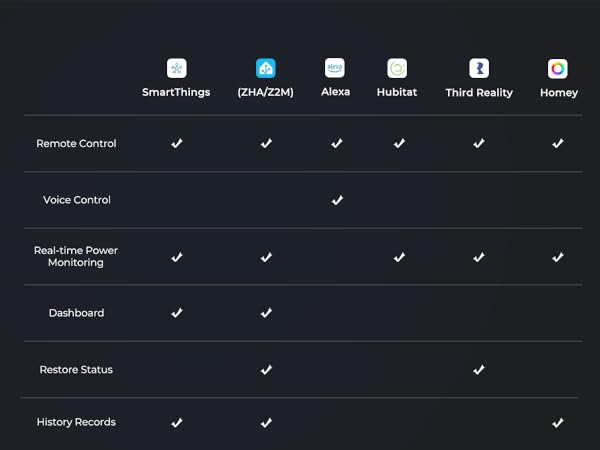Click the Homey colorful ring icon

[558, 68]
